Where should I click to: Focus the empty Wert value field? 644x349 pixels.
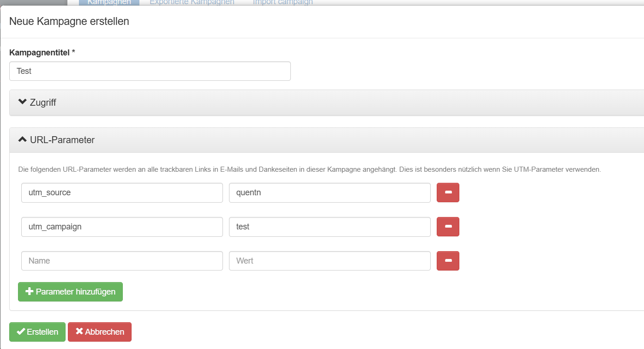[330, 261]
